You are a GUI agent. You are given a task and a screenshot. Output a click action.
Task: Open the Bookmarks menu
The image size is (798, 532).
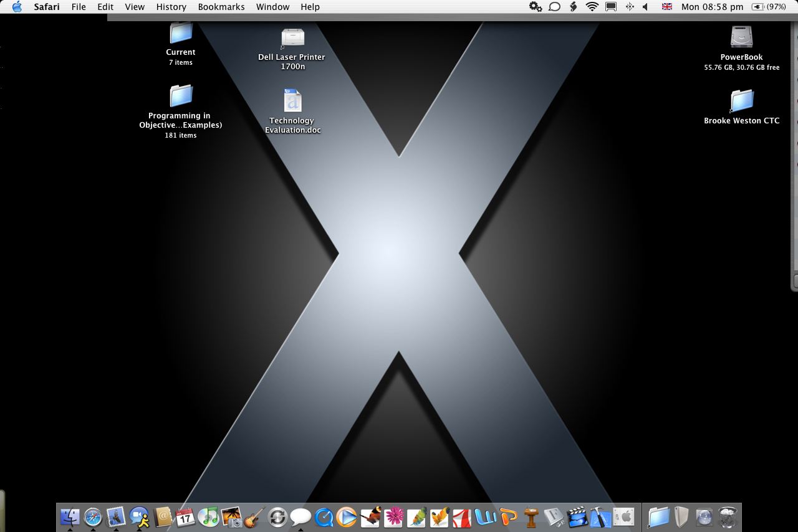tap(221, 7)
